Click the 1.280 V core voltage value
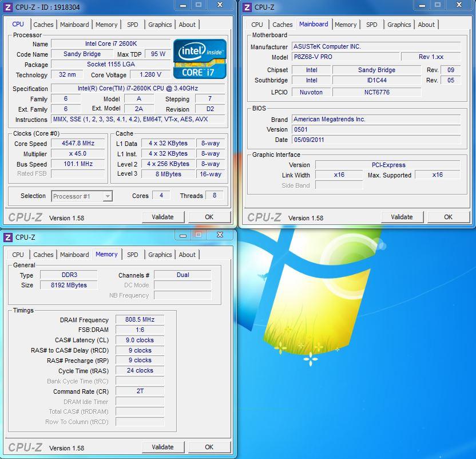Image resolution: width=476 pixels, height=459 pixels. point(150,75)
